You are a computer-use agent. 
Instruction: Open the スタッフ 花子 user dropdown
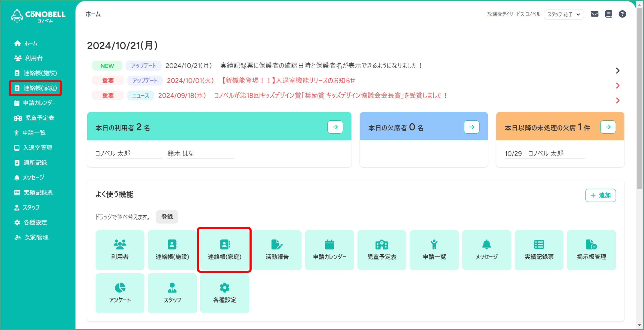pos(564,14)
